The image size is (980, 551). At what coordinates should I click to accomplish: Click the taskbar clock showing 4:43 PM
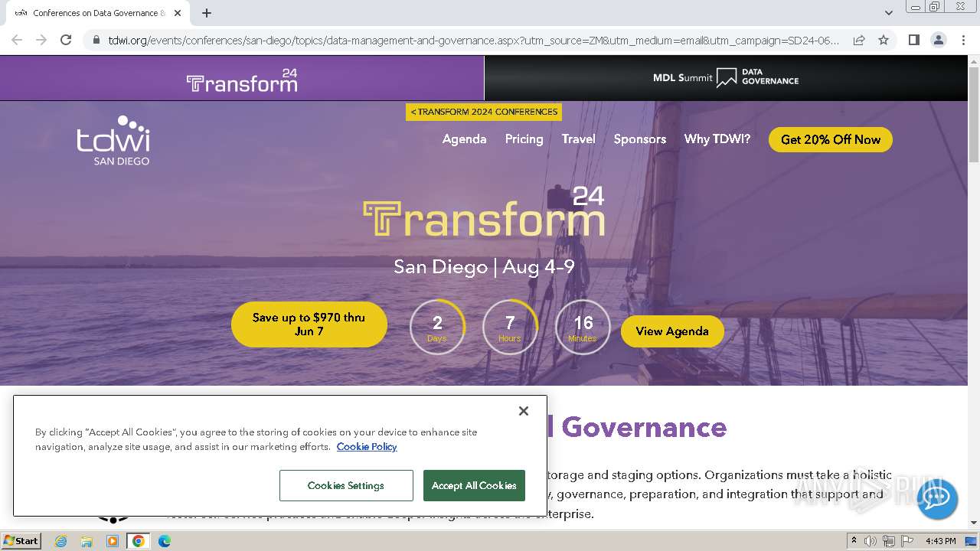tap(941, 541)
